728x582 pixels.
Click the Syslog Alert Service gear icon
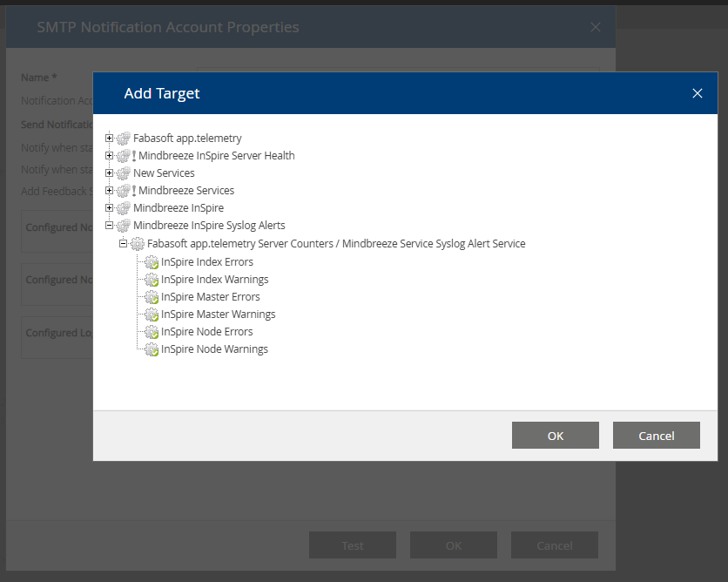[x=138, y=244]
